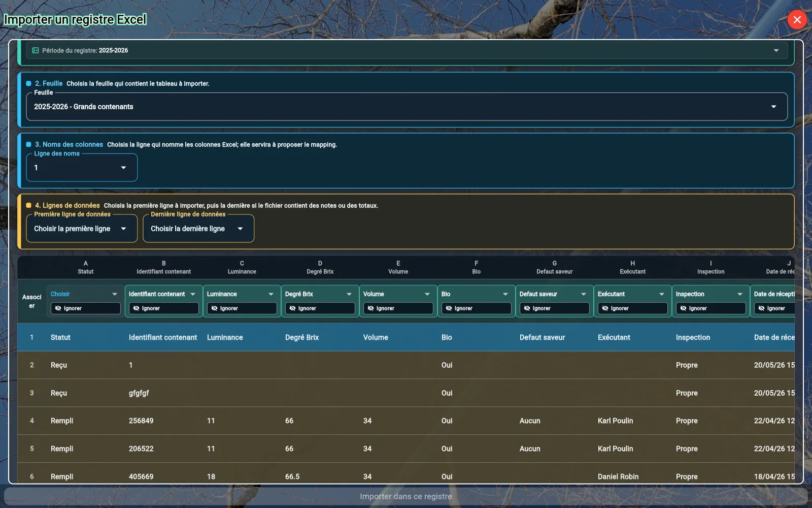Click the yellow marker of step 4 Lignes de données

pyautogui.click(x=29, y=205)
